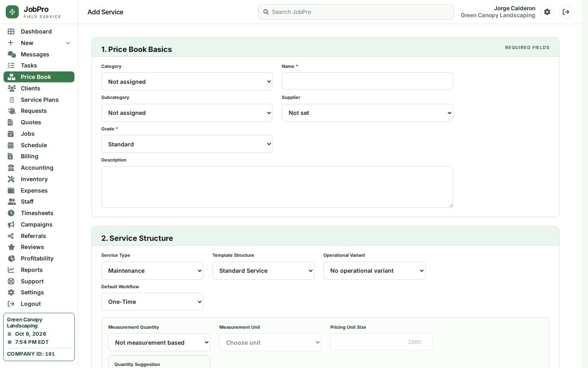Click the JobPro lightning bolt logo

pyautogui.click(x=12, y=12)
